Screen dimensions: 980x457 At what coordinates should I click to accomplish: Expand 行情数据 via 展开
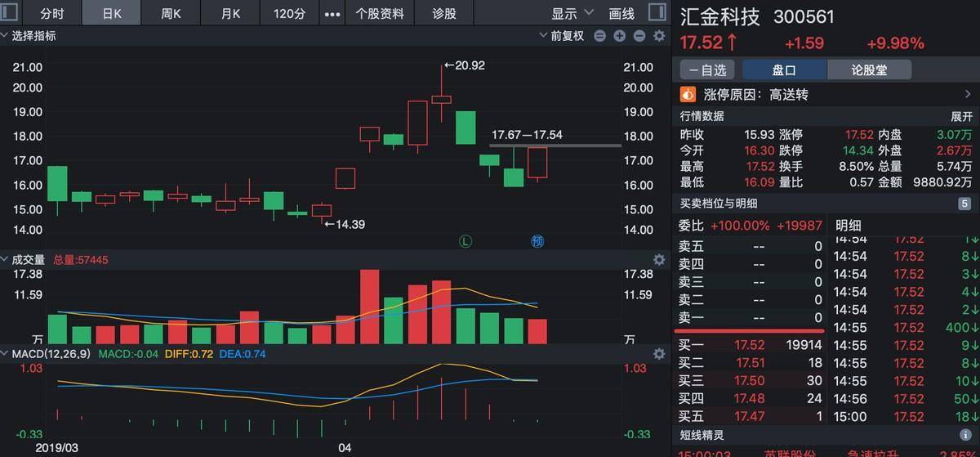(962, 116)
